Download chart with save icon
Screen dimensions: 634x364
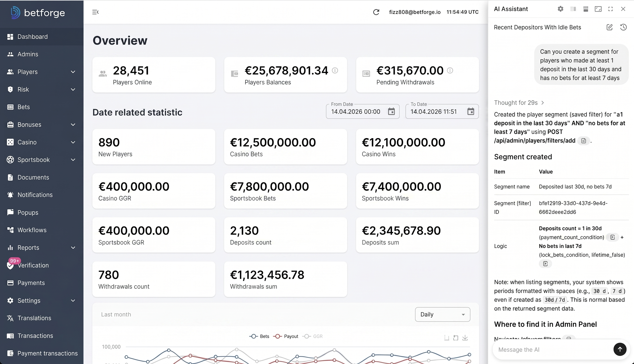click(x=465, y=338)
